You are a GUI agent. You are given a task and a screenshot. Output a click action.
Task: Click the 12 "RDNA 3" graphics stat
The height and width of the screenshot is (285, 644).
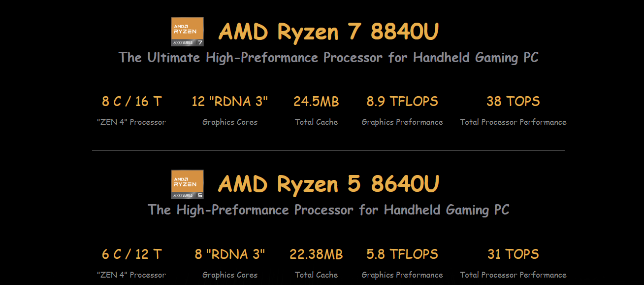[x=230, y=102]
